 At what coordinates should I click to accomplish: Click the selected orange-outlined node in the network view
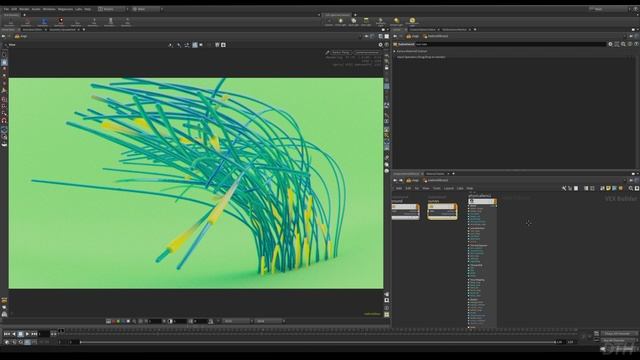tap(442, 211)
